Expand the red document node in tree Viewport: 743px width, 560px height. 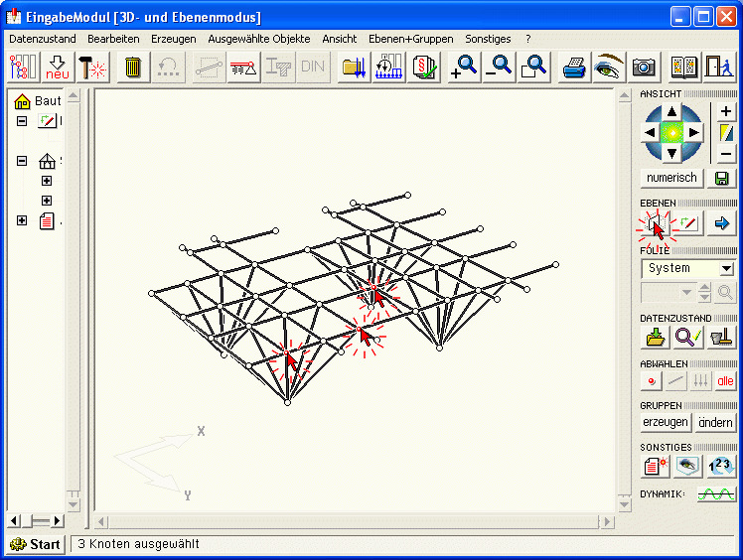coord(22,220)
